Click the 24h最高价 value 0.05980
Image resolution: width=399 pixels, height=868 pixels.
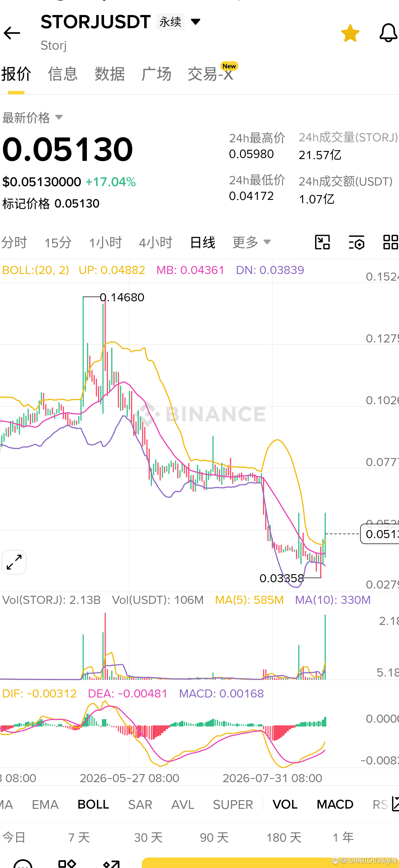pos(251,154)
